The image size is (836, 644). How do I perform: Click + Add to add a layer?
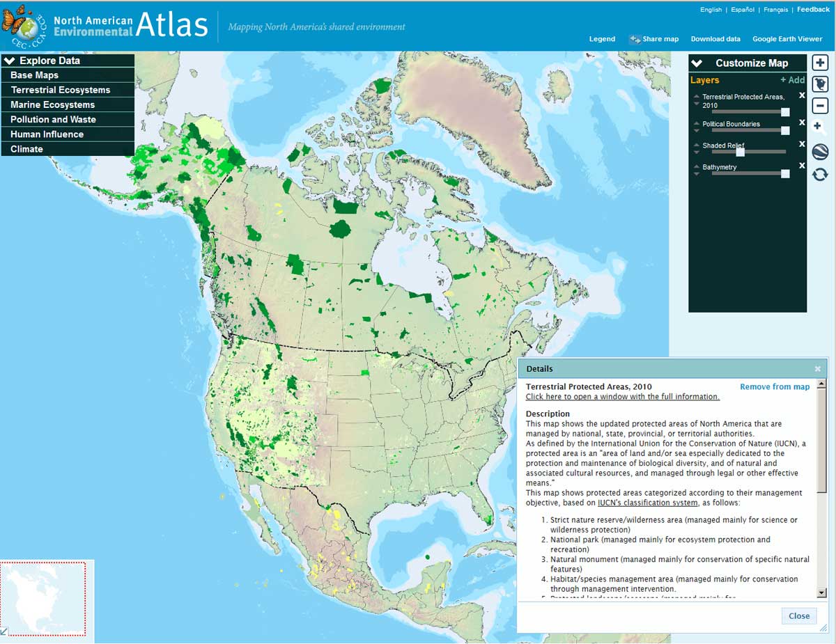(792, 80)
